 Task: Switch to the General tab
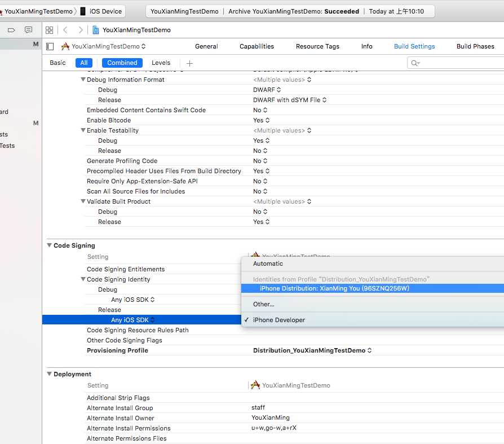pos(206,46)
